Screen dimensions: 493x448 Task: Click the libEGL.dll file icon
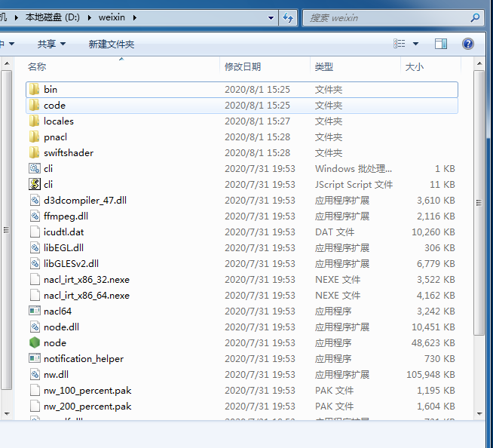pyautogui.click(x=35, y=247)
